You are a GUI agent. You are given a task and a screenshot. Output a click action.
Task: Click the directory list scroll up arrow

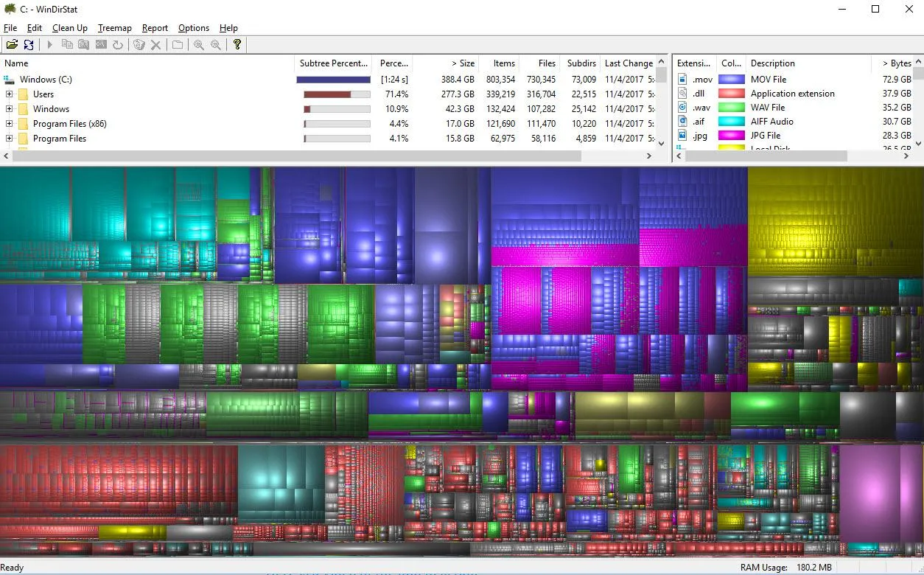(x=661, y=63)
